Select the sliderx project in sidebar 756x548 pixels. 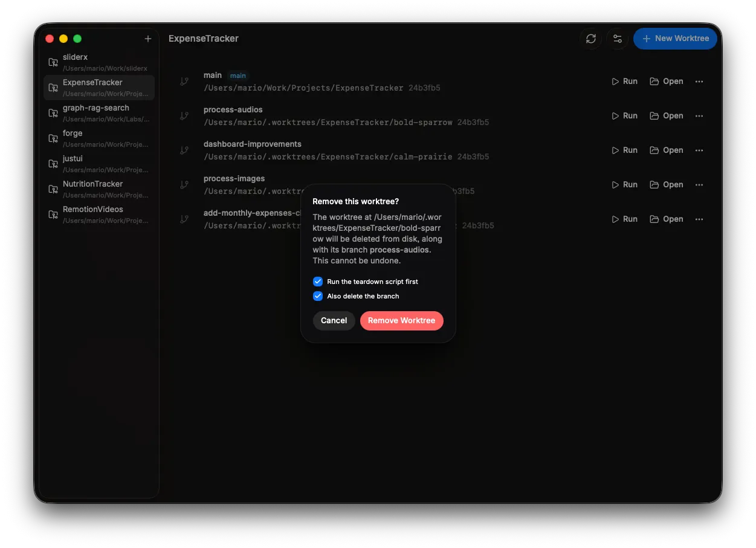tap(99, 62)
